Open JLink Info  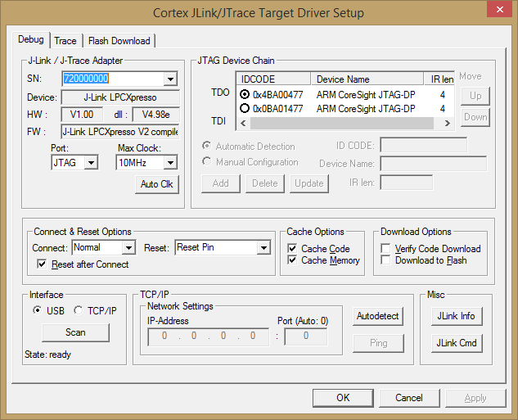(457, 316)
